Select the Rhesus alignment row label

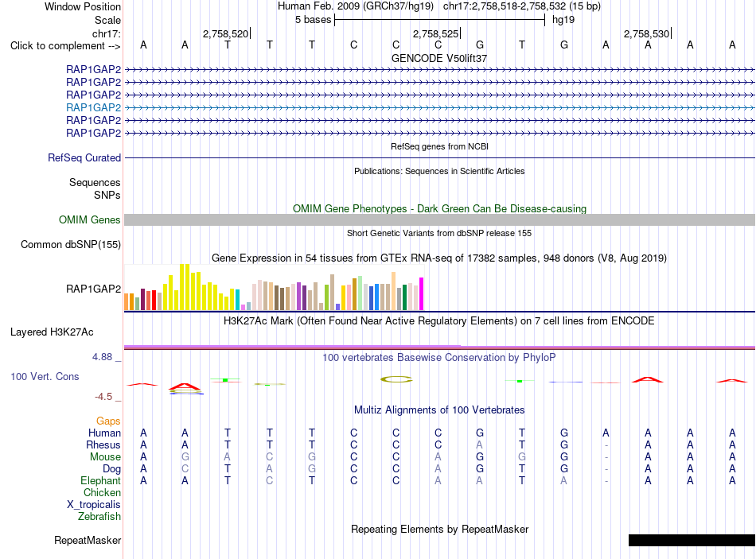[x=103, y=444]
